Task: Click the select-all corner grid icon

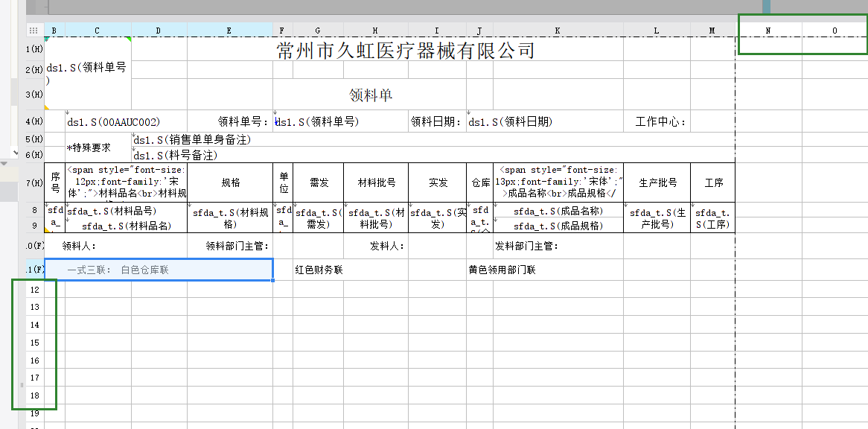Action: tap(33, 31)
